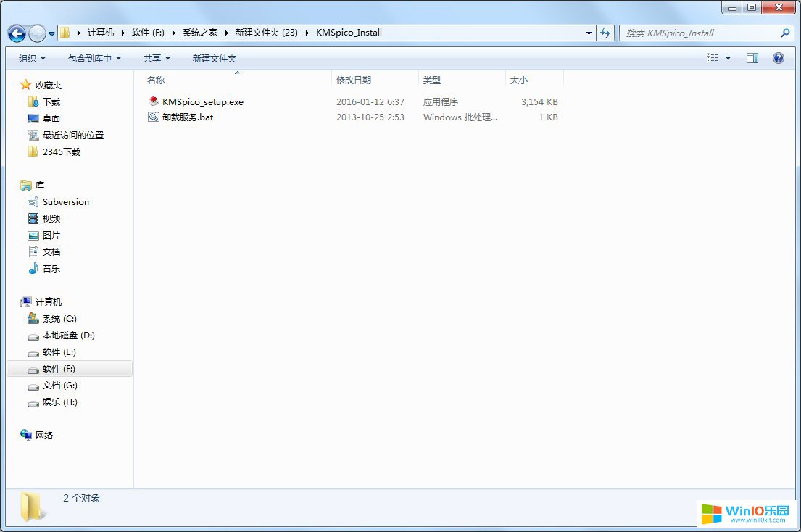Expand the arrow after 系统之家 breadcrumb

click(x=226, y=33)
